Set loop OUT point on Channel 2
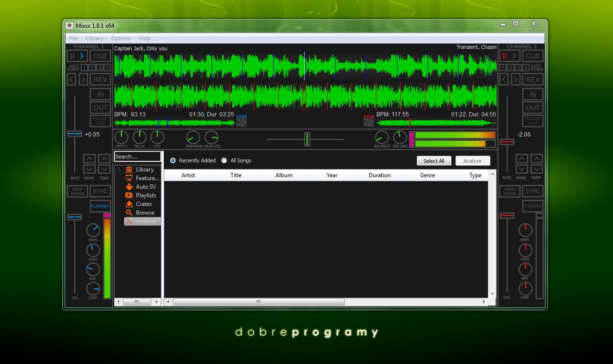This screenshot has height=364, width=613. (533, 108)
